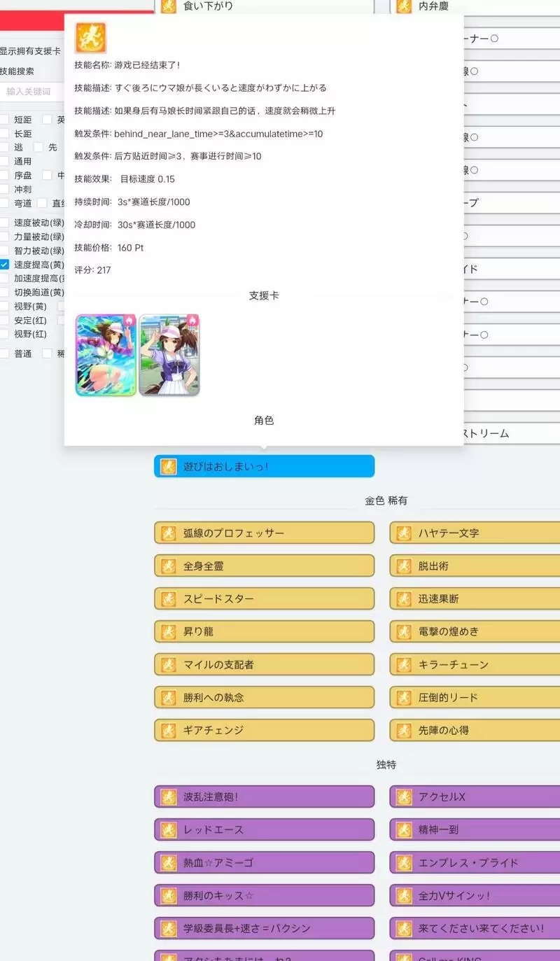Click the icon on 内弁慶 skill
560x961 pixels.
403,6
